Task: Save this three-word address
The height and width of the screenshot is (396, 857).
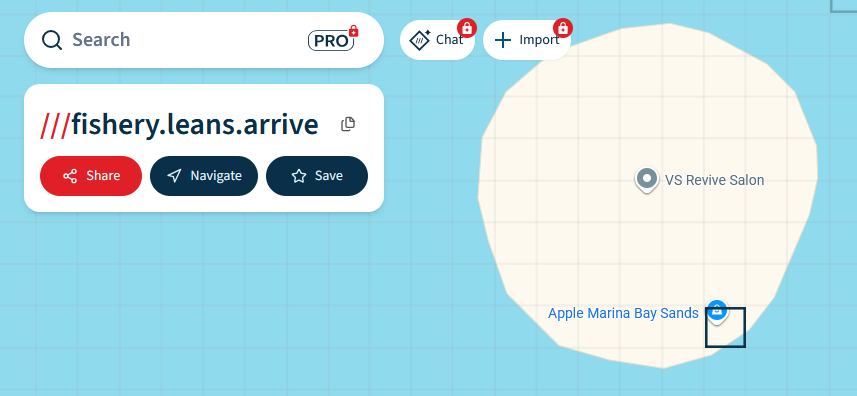Action: click(x=317, y=176)
